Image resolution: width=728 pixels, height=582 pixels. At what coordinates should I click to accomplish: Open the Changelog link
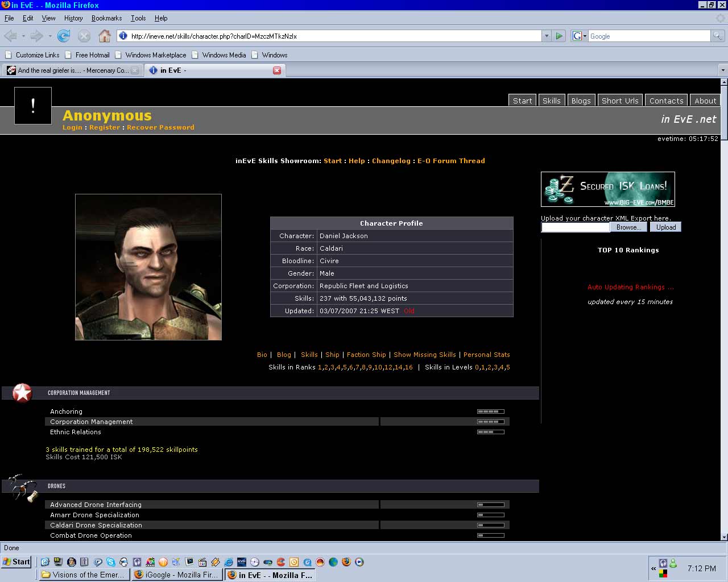point(391,161)
